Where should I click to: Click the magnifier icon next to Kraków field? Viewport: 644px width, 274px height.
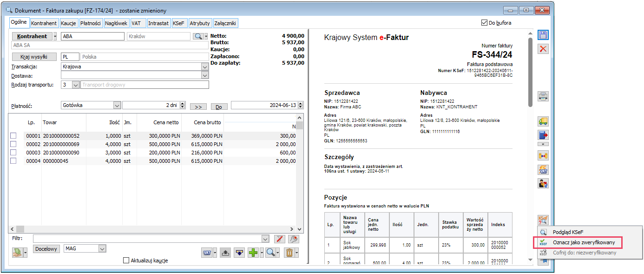pos(198,36)
